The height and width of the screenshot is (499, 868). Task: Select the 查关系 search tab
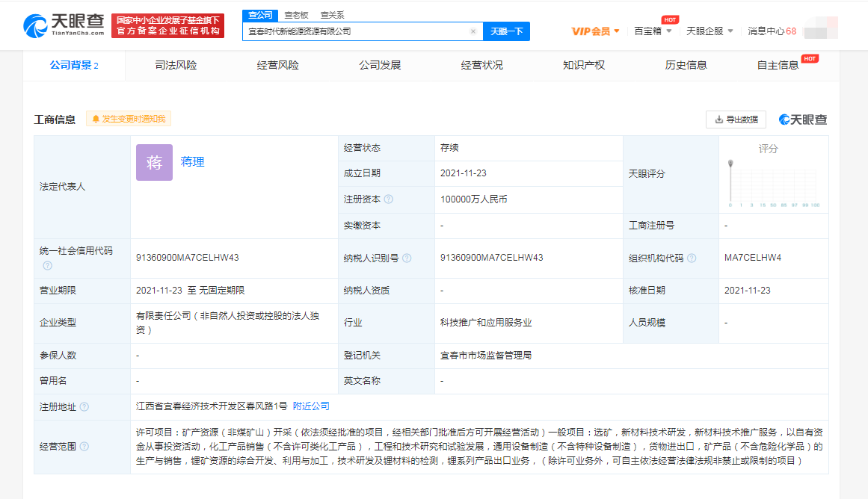coord(332,15)
